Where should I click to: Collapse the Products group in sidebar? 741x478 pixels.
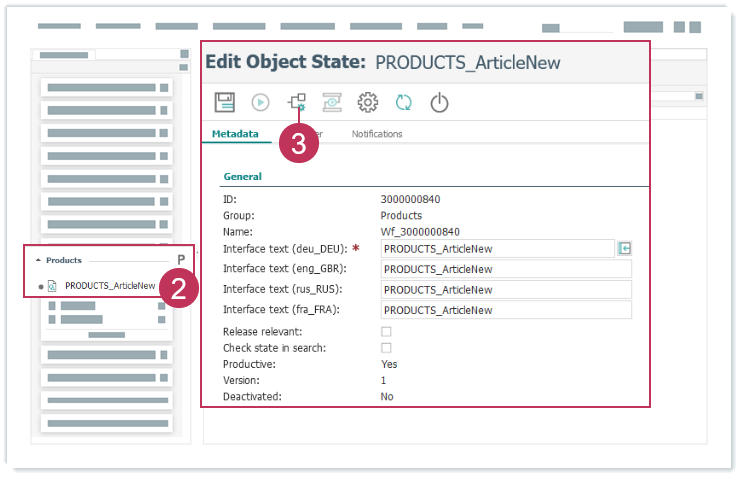[x=38, y=260]
